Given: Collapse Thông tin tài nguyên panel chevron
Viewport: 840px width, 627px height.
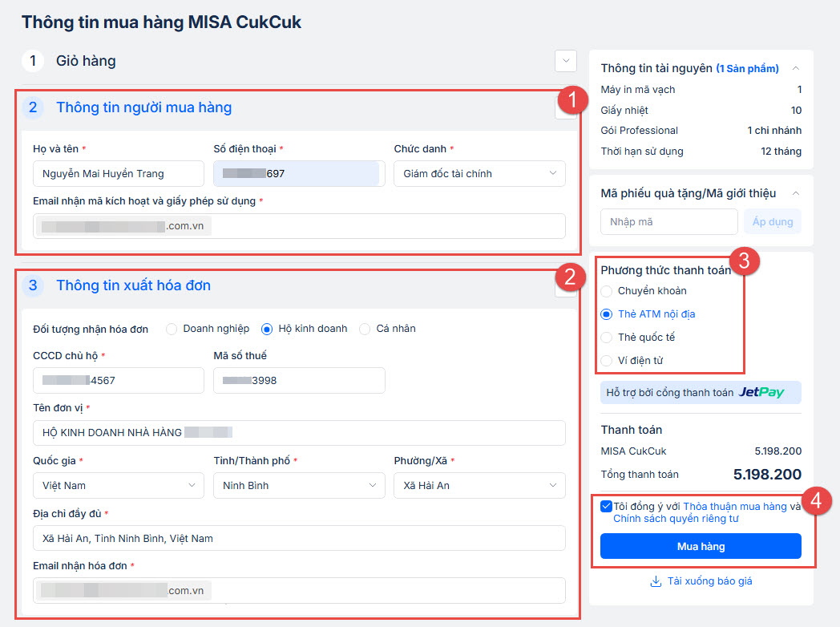Looking at the screenshot, I should (x=795, y=68).
